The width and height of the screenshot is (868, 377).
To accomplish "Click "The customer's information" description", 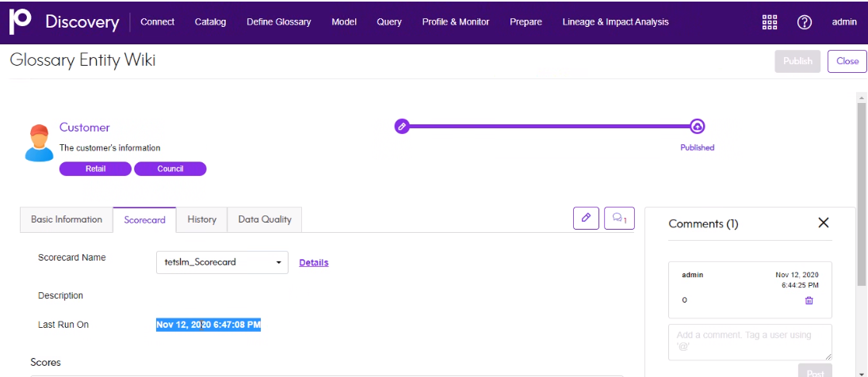I will coord(109,148).
